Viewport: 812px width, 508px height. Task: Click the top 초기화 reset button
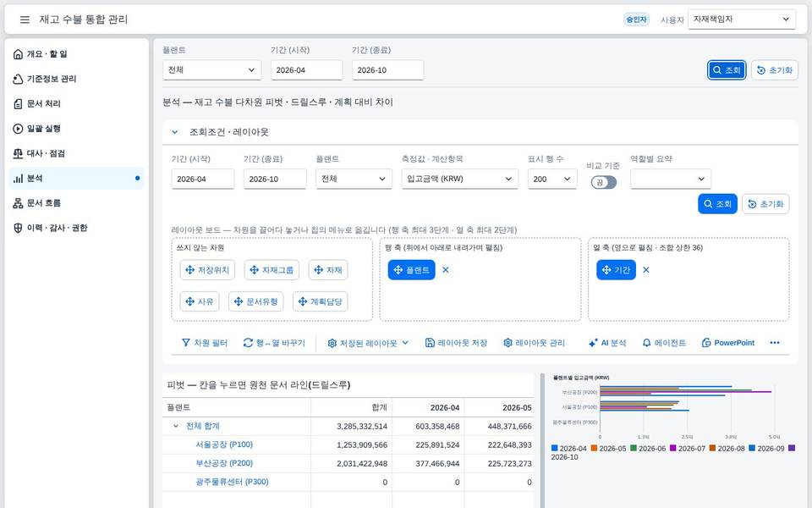[775, 70]
